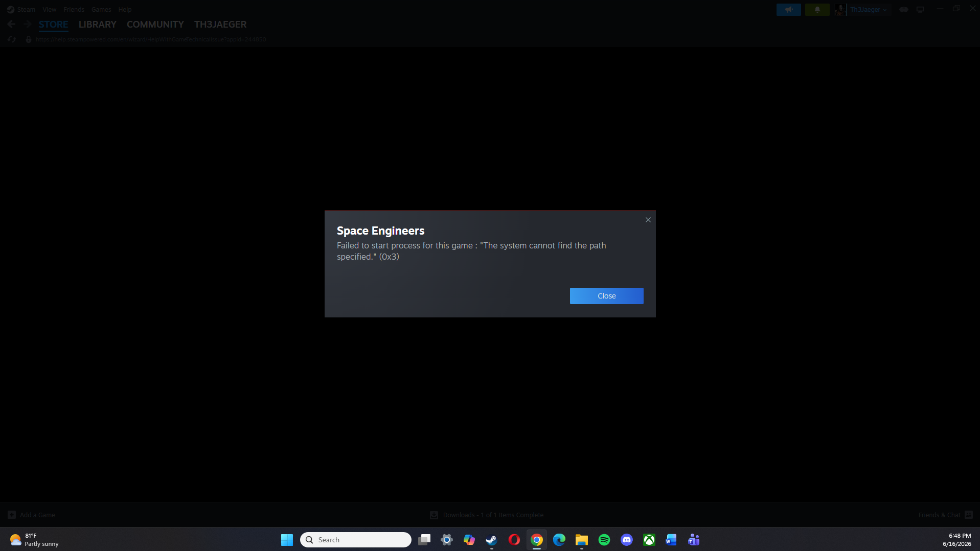
Task: Click the VR mode icon
Action: (903, 10)
